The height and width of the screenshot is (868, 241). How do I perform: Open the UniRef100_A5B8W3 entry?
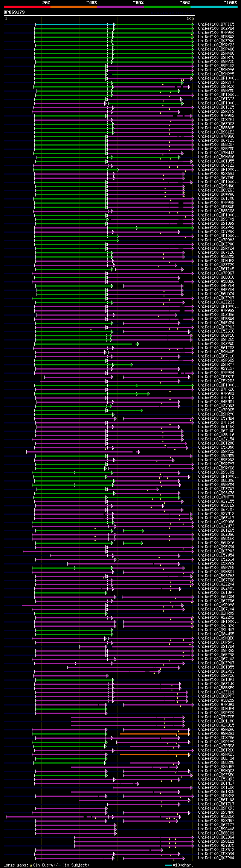click(216, 37)
